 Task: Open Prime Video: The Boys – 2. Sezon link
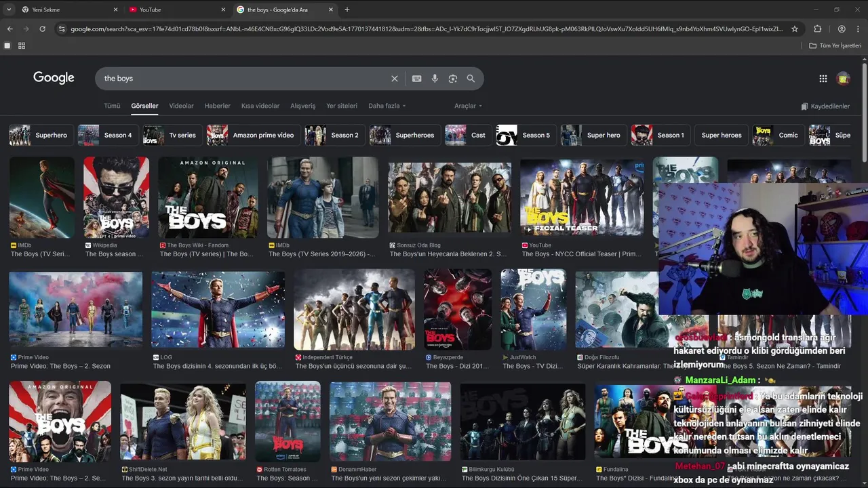click(x=60, y=366)
